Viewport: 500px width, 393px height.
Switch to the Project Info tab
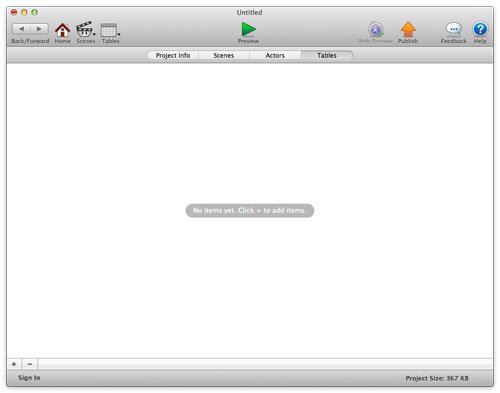[173, 55]
